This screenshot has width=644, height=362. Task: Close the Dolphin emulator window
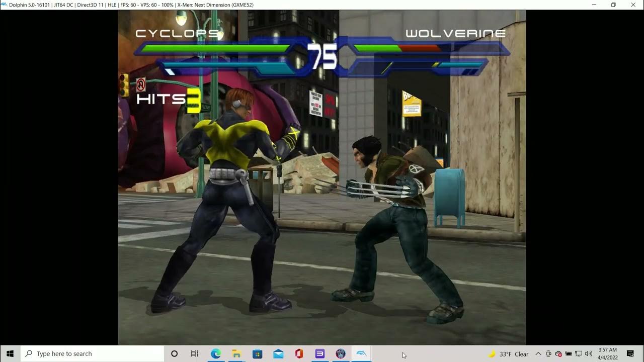633,5
